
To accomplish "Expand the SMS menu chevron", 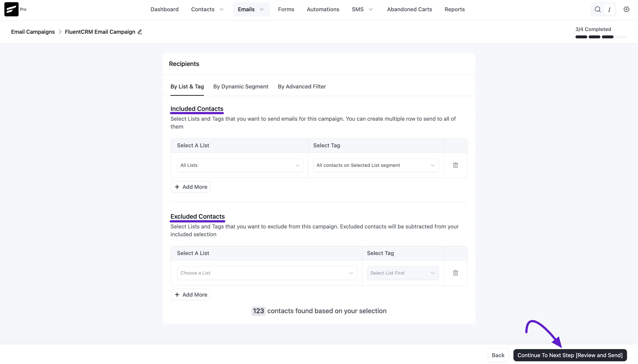I will 371,10.
